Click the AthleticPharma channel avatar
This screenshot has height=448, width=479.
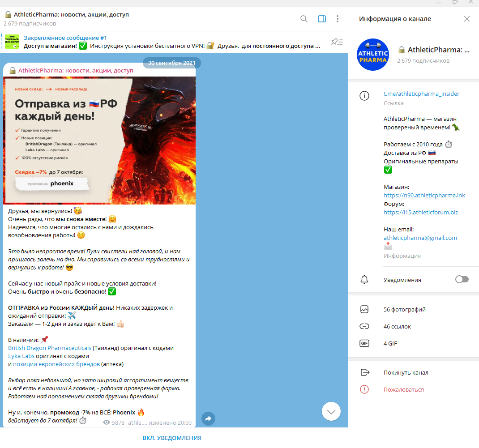pyautogui.click(x=373, y=55)
